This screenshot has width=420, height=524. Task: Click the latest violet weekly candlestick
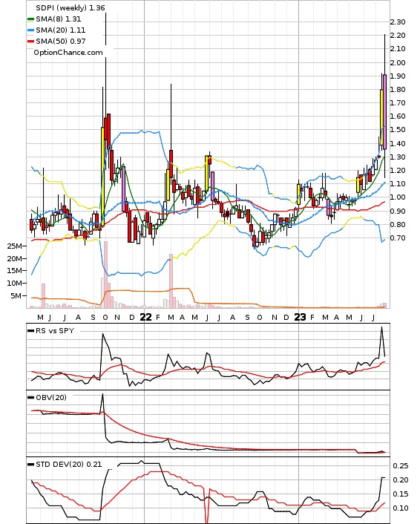click(384, 111)
